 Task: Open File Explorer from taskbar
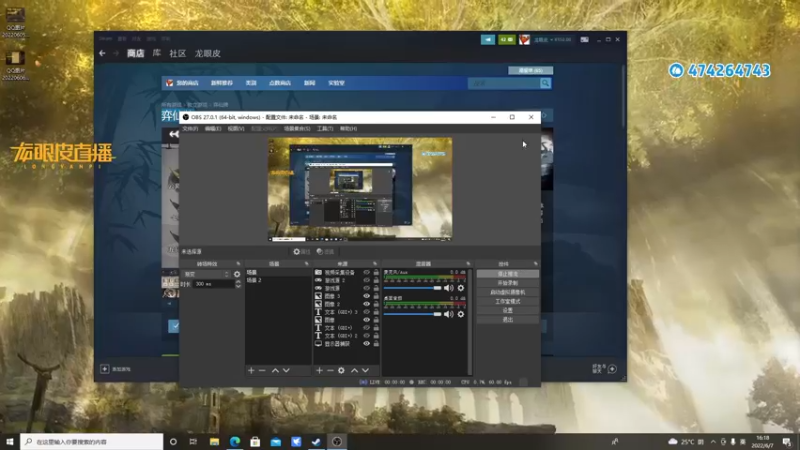point(214,442)
